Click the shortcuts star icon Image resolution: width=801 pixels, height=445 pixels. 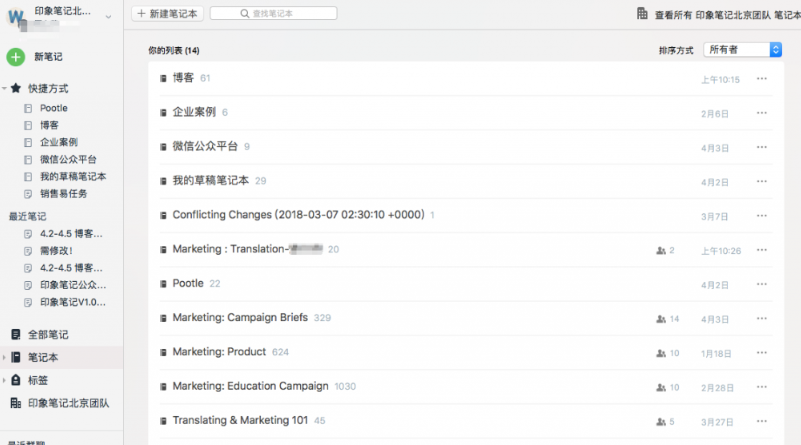tap(16, 88)
